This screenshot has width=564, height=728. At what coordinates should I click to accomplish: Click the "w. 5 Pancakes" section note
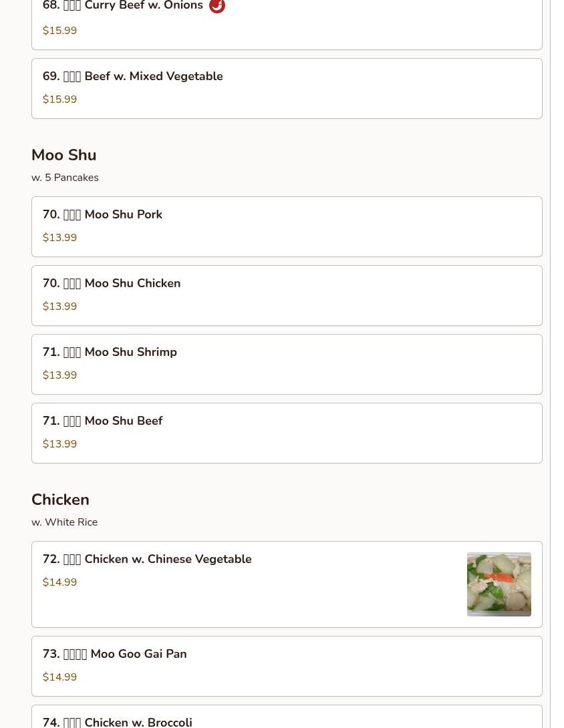pos(65,178)
